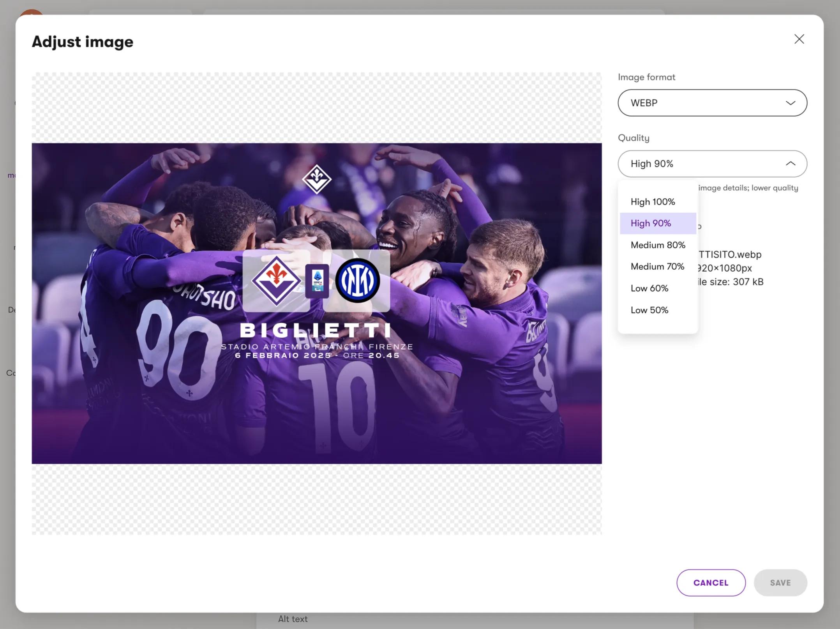Choose Medium 80% quality
Screen dimensions: 840x629
pyautogui.click(x=657, y=245)
